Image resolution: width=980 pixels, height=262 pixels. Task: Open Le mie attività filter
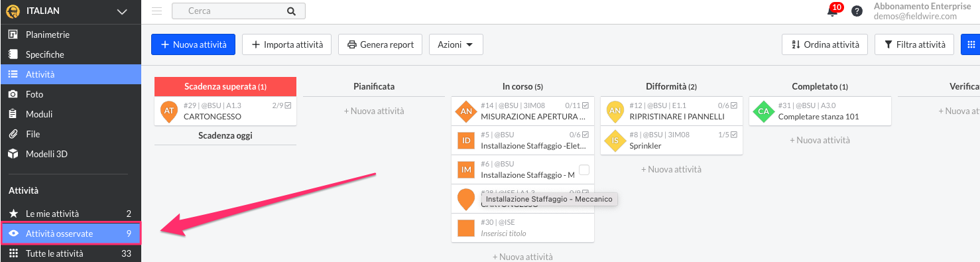pyautogui.click(x=70, y=214)
